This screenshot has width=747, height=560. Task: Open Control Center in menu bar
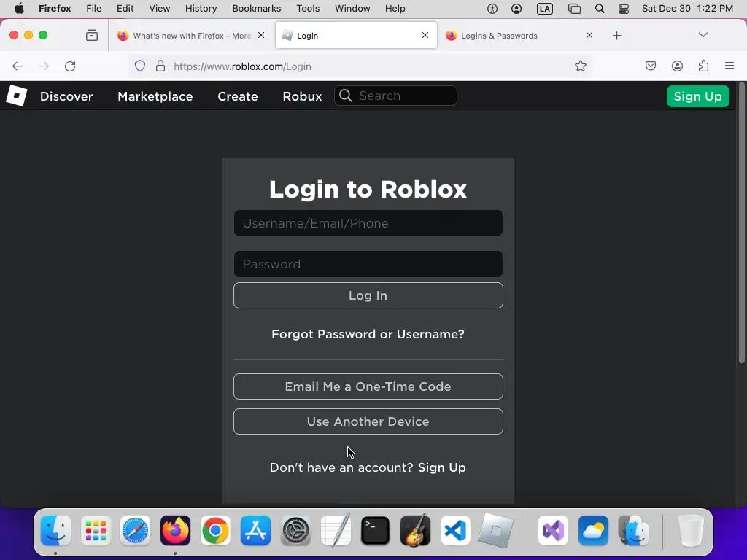624,9
